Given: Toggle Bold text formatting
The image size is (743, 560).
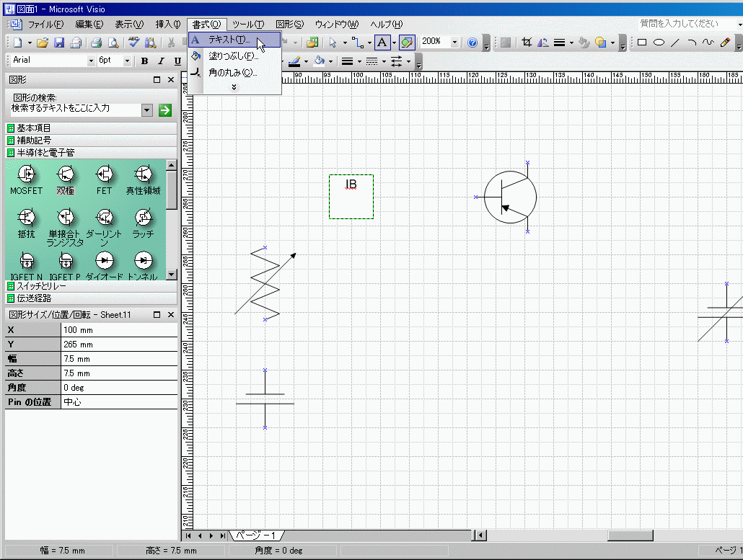Looking at the screenshot, I should (x=144, y=61).
